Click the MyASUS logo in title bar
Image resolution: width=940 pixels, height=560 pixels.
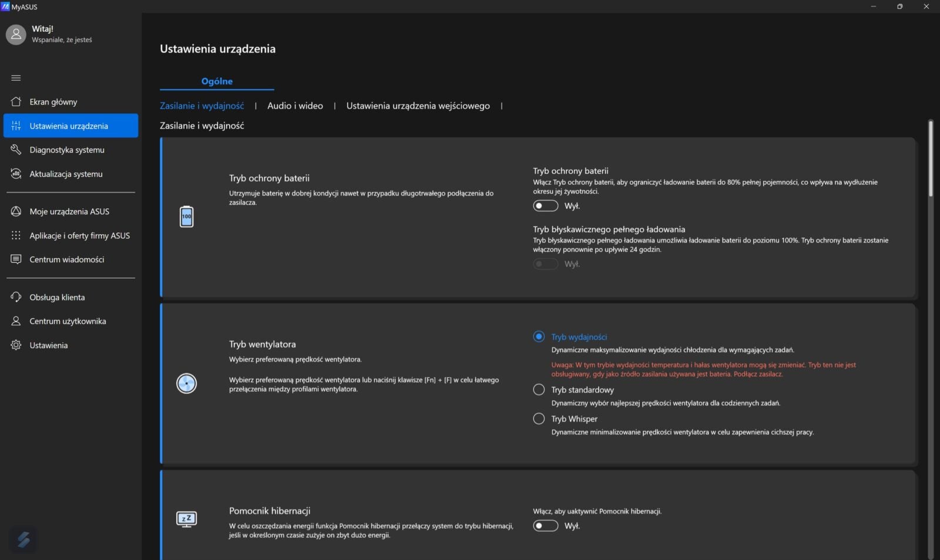point(5,6)
